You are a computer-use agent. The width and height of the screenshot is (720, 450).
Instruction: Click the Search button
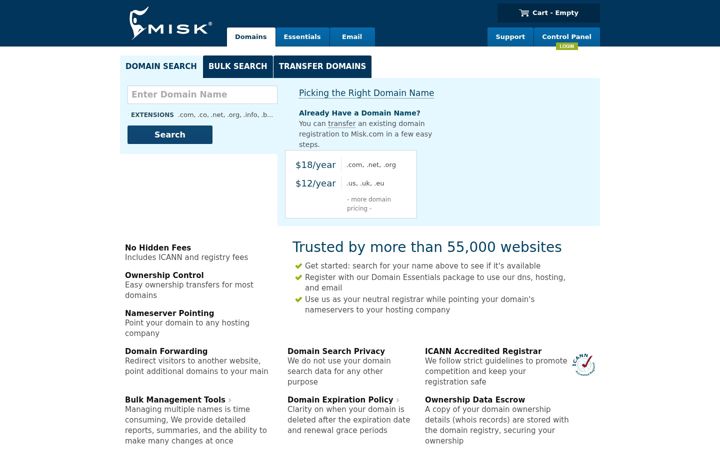click(170, 135)
